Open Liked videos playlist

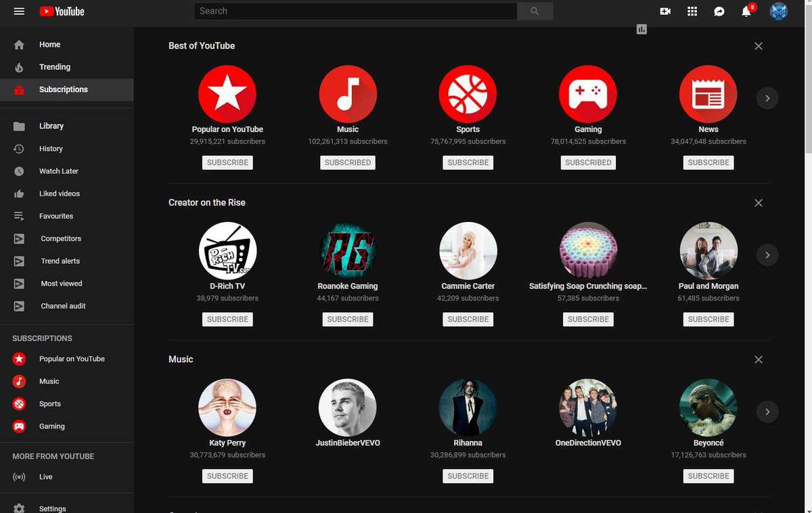tap(67, 194)
